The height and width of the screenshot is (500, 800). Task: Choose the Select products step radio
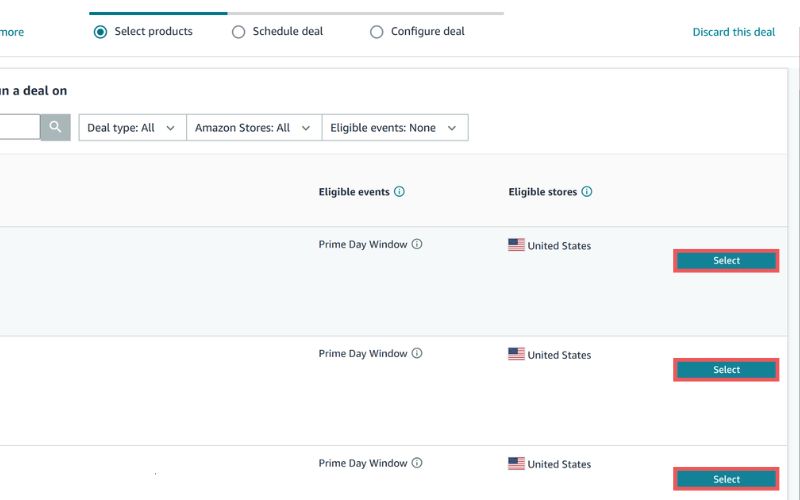tap(101, 32)
